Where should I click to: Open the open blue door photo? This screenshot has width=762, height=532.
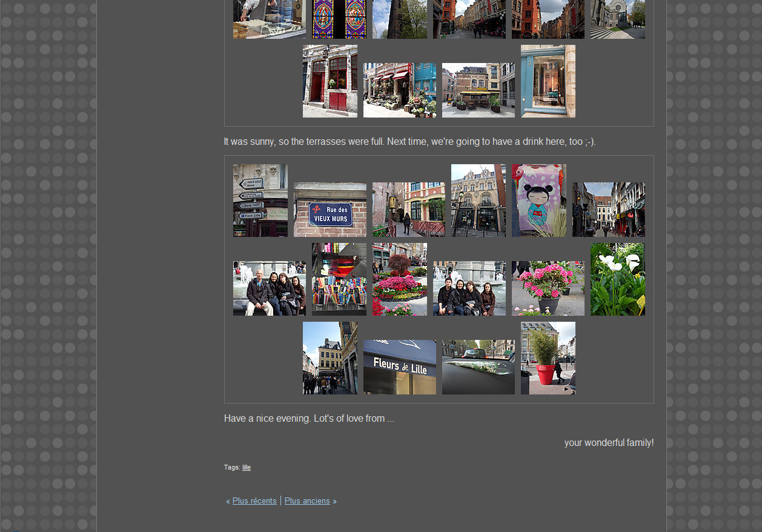(548, 81)
